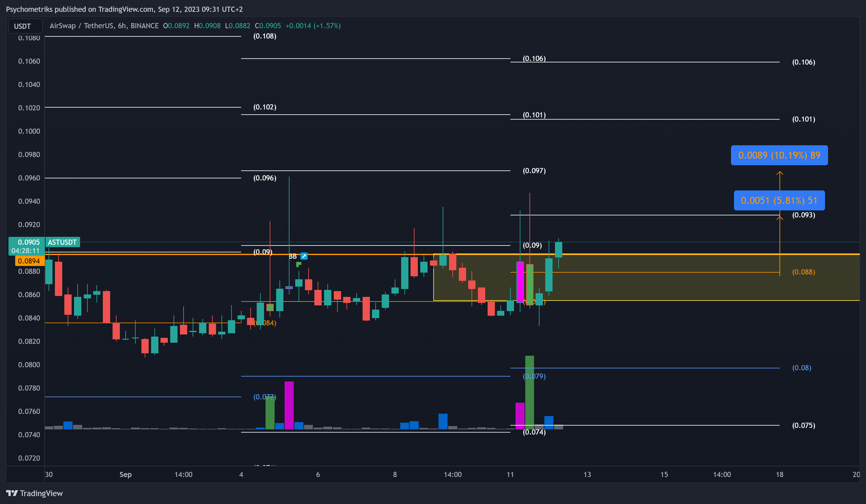This screenshot has width=866, height=504.
Task: Click the 0.1000 price axis label
Action: [29, 131]
